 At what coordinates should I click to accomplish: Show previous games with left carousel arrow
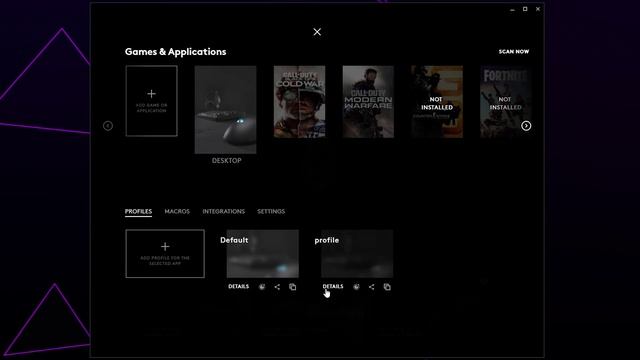coord(108,126)
